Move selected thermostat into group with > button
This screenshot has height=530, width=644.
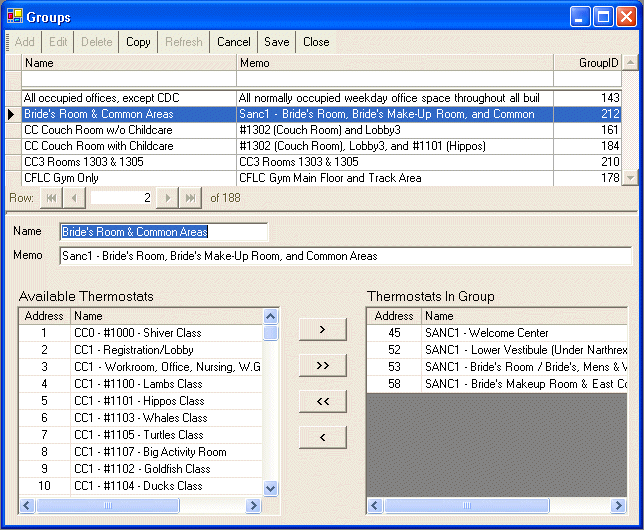click(322, 329)
